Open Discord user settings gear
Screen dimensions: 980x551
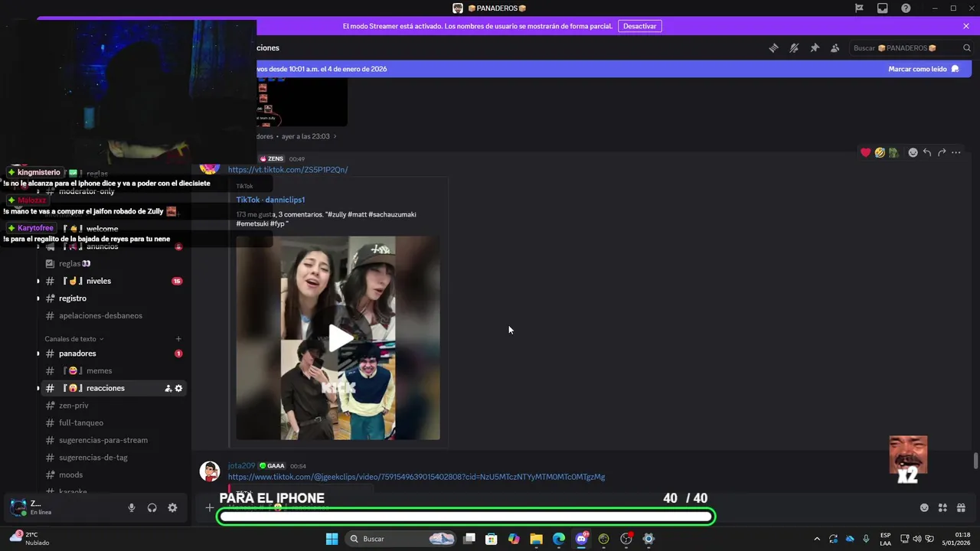[x=172, y=507]
